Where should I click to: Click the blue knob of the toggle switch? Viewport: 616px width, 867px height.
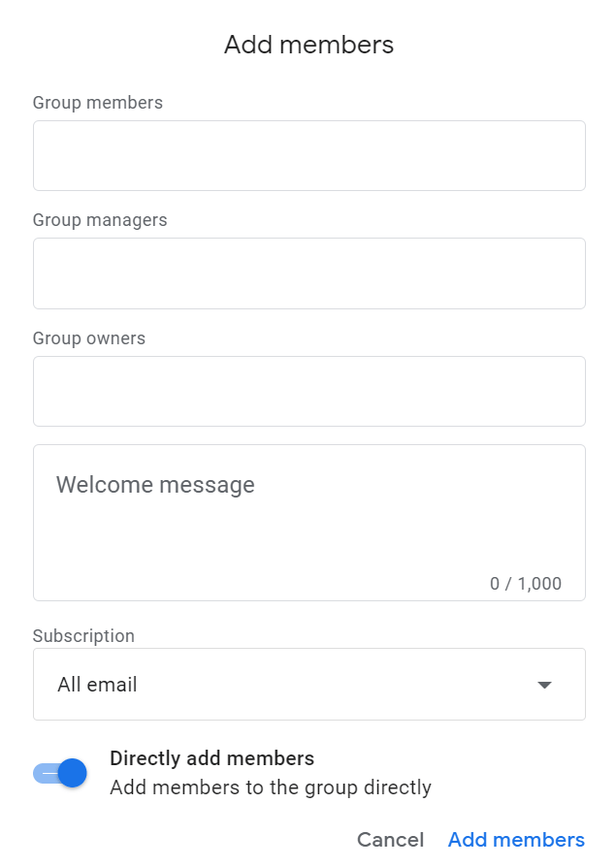(72, 773)
